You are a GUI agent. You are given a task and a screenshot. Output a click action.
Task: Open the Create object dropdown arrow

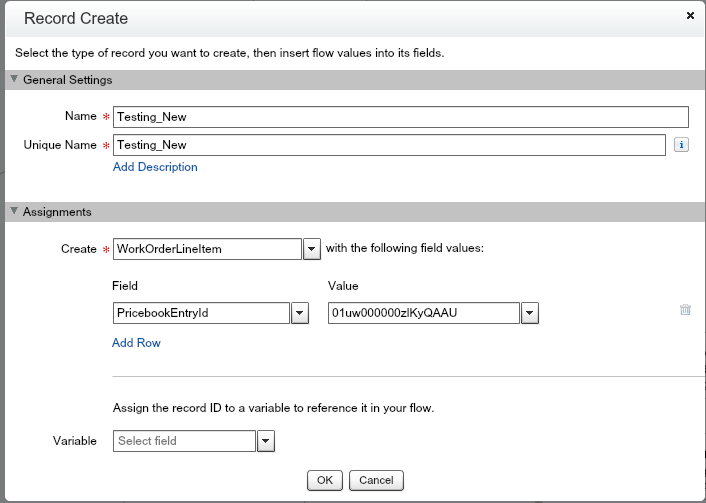(x=311, y=249)
